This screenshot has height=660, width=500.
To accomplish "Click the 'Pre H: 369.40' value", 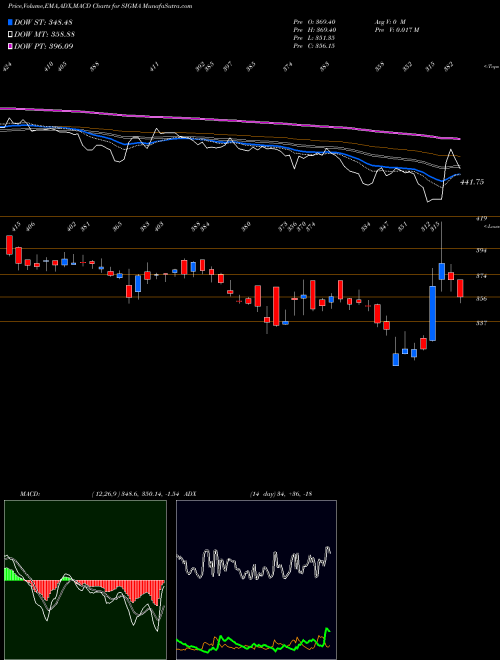I will (x=314, y=30).
